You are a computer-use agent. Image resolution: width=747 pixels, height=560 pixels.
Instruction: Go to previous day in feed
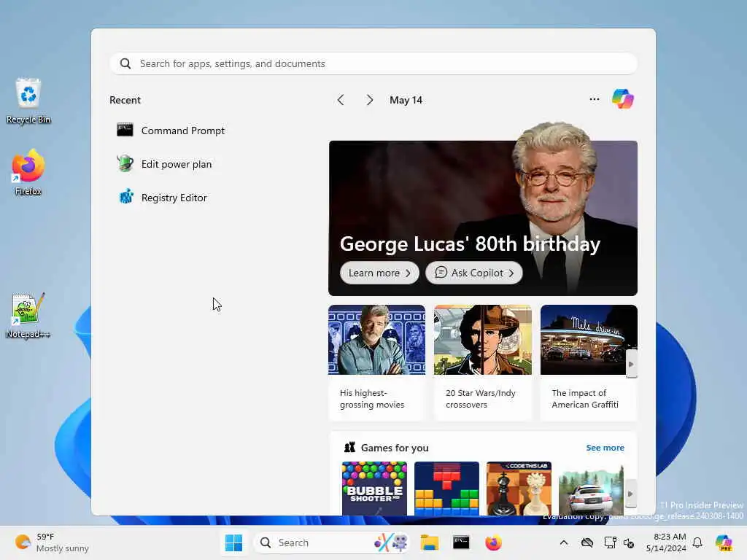click(341, 100)
